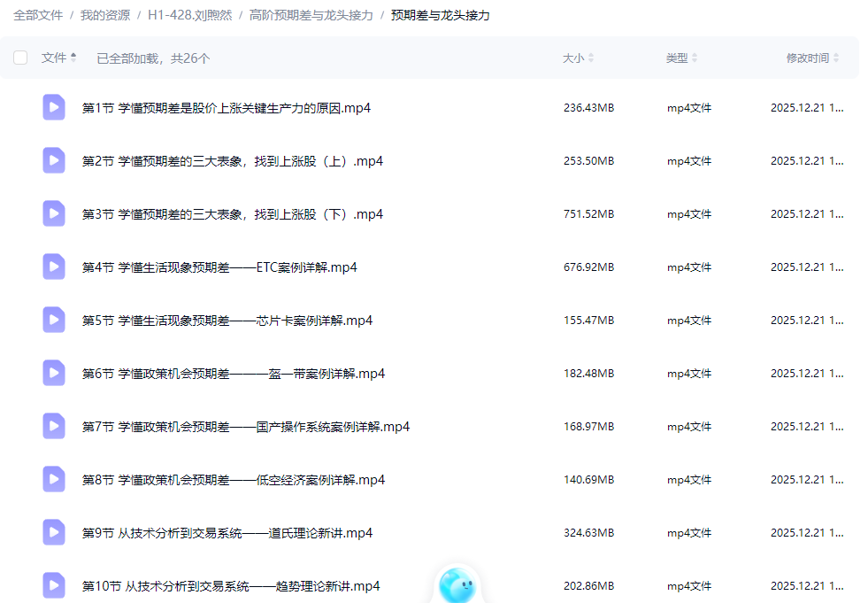Play the 第10节 趋势理论新讲 video icon
The width and height of the screenshot is (868, 603).
(54, 585)
